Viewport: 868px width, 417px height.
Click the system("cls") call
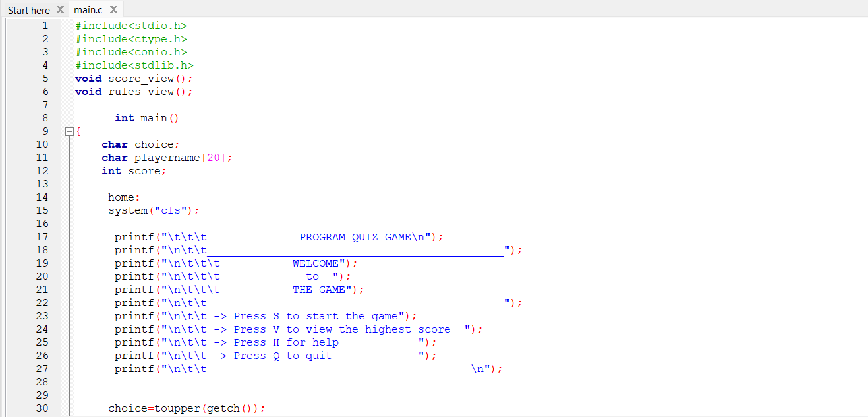[x=153, y=210]
